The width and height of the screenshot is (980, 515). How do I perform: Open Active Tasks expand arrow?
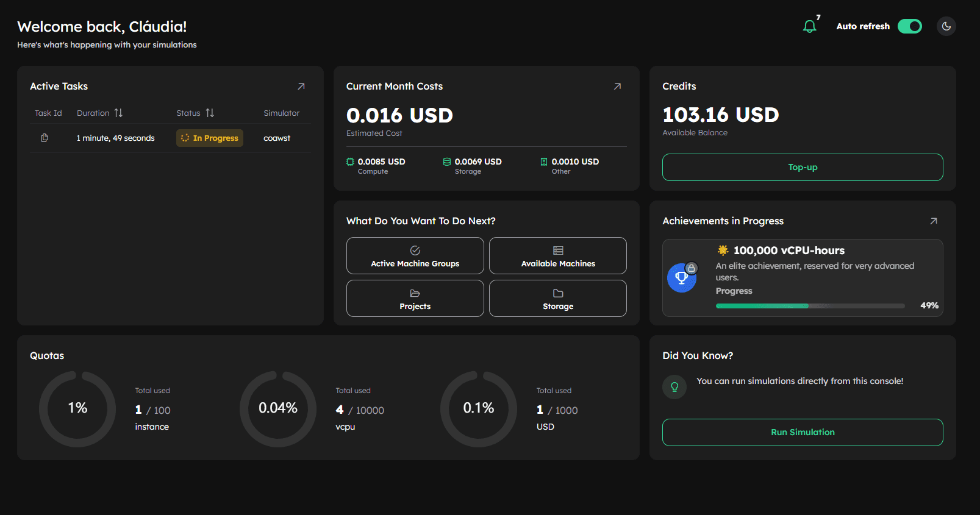pyautogui.click(x=301, y=87)
